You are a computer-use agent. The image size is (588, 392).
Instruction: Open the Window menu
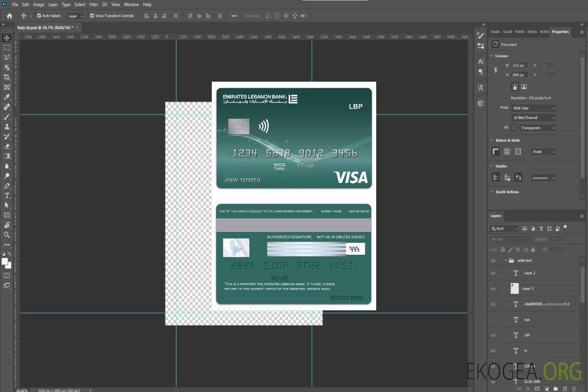click(131, 4)
